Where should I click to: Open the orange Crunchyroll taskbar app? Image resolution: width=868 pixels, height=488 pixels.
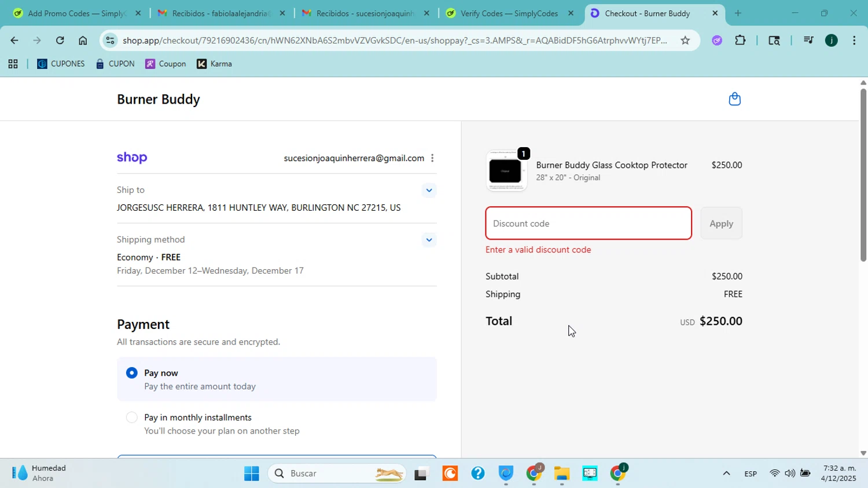tap(450, 474)
